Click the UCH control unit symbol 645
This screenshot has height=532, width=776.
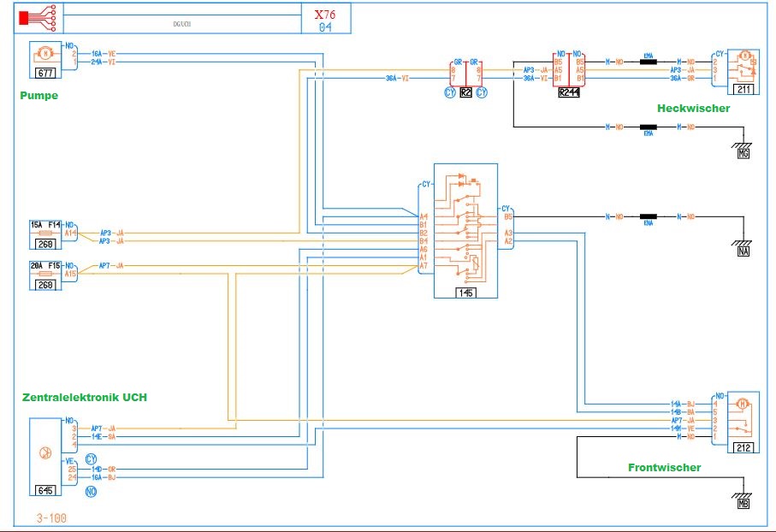pyautogui.click(x=45, y=451)
